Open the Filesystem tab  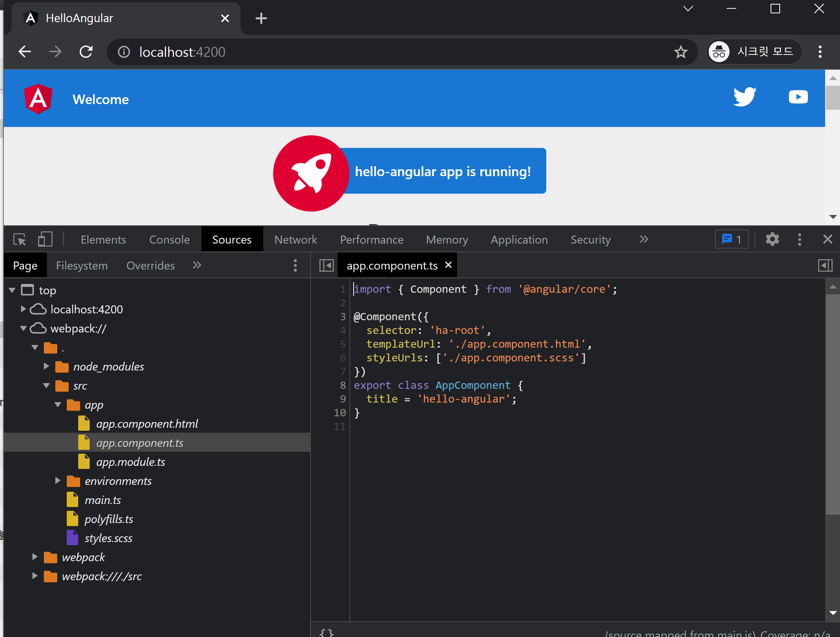(82, 265)
